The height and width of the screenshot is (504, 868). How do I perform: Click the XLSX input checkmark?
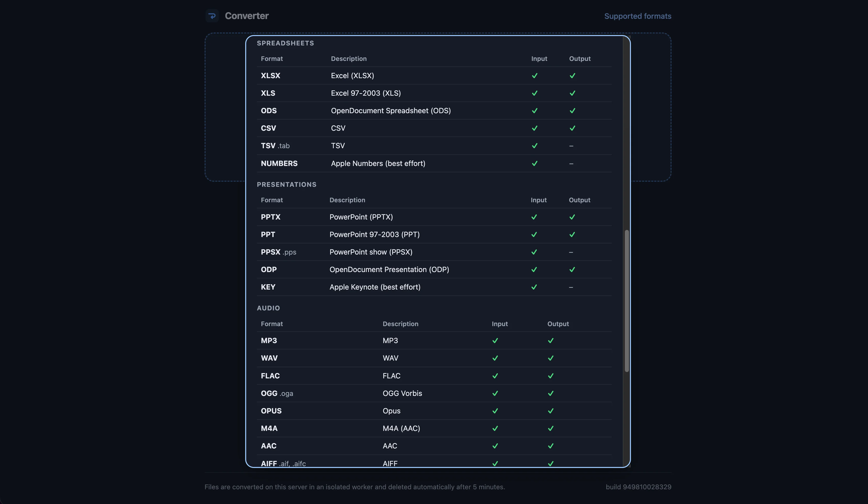coord(535,75)
